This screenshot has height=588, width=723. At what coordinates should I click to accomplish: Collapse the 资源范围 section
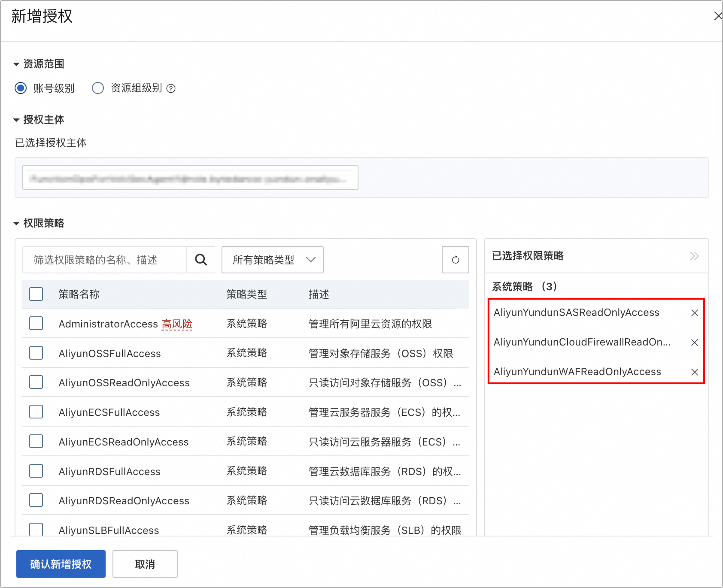point(16,64)
